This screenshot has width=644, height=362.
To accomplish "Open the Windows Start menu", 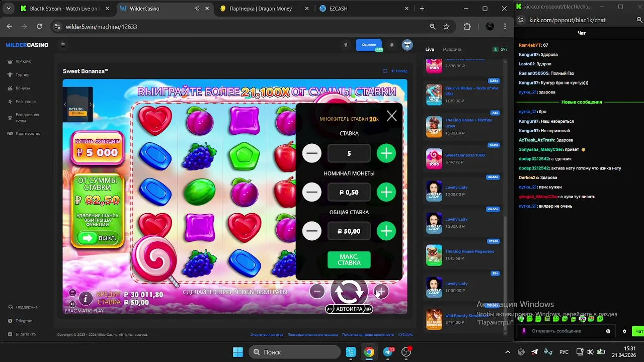I will pyautogui.click(x=238, y=352).
